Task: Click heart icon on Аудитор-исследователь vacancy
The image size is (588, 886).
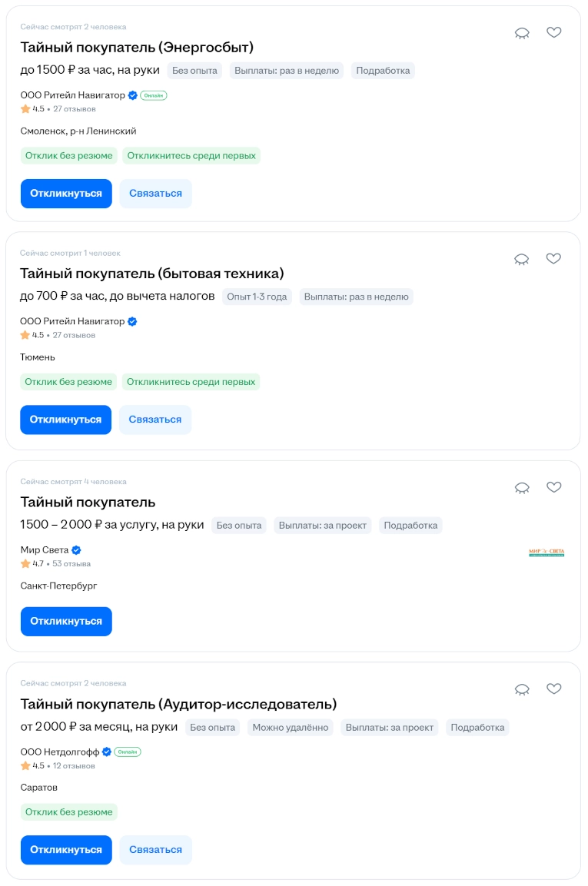Action: (x=554, y=689)
